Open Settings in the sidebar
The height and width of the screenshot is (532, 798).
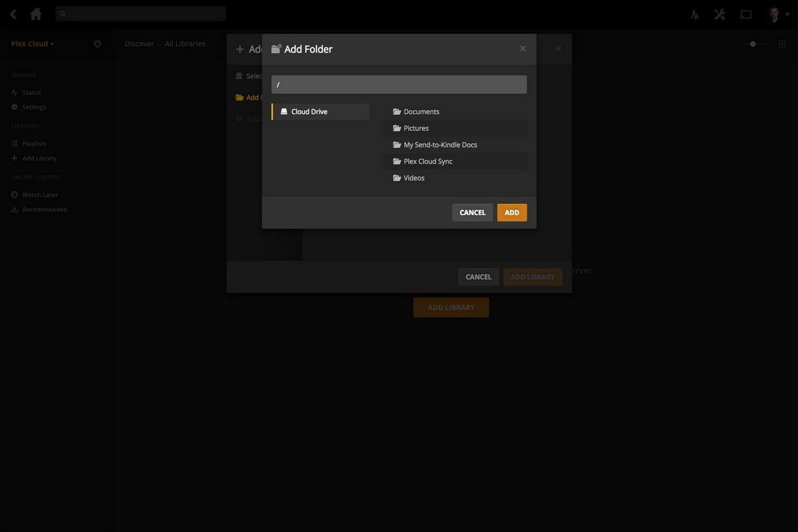(x=34, y=107)
